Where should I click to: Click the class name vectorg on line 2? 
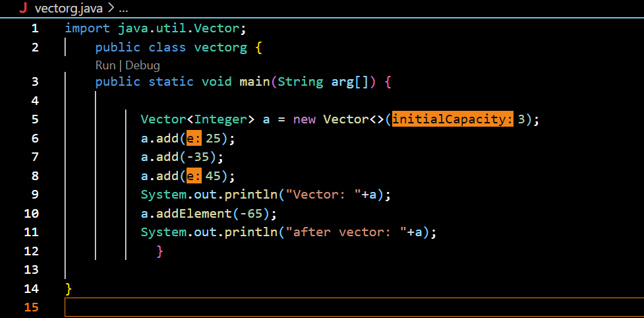pyautogui.click(x=221, y=48)
